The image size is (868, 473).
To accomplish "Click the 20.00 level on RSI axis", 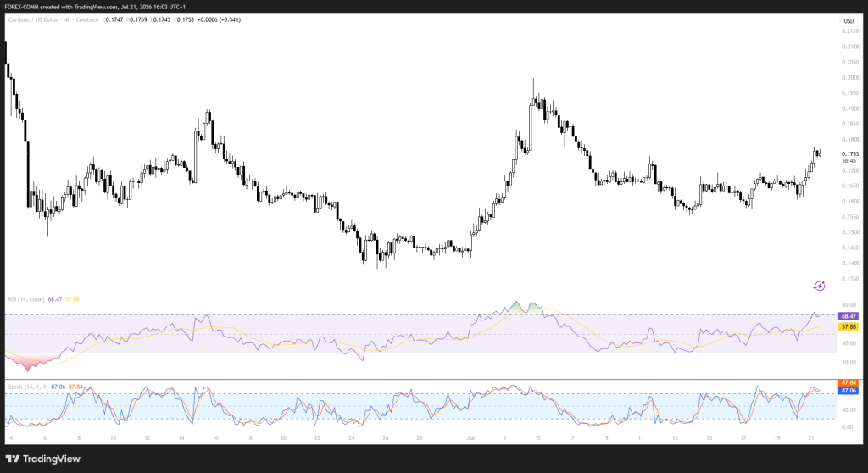I will (849, 363).
